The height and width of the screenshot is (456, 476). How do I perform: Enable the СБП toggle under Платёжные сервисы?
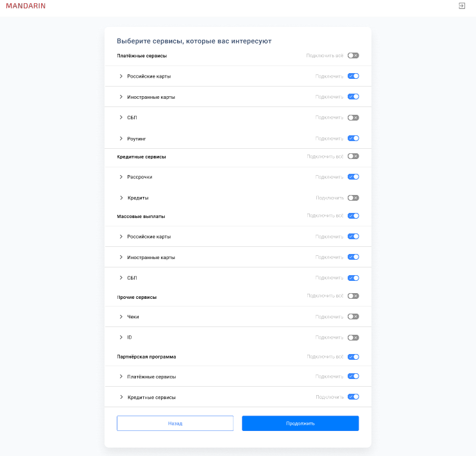pyautogui.click(x=353, y=117)
